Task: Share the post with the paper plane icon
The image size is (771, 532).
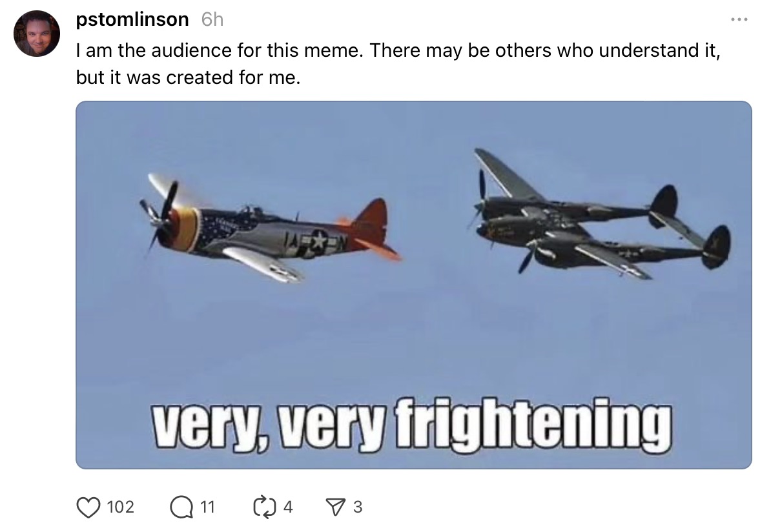Action: click(337, 507)
